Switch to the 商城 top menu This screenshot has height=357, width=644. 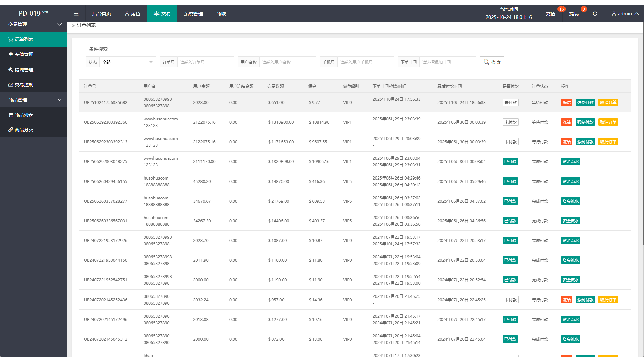coord(221,14)
